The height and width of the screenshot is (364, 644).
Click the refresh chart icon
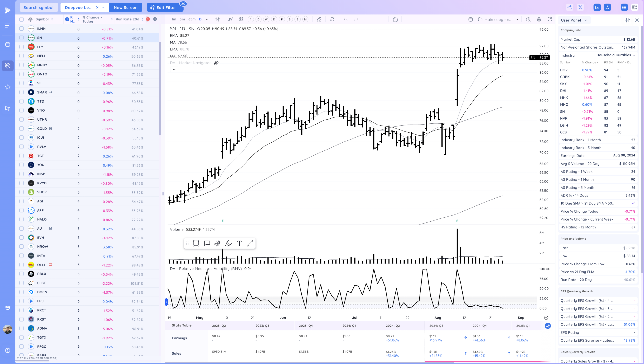(x=332, y=19)
